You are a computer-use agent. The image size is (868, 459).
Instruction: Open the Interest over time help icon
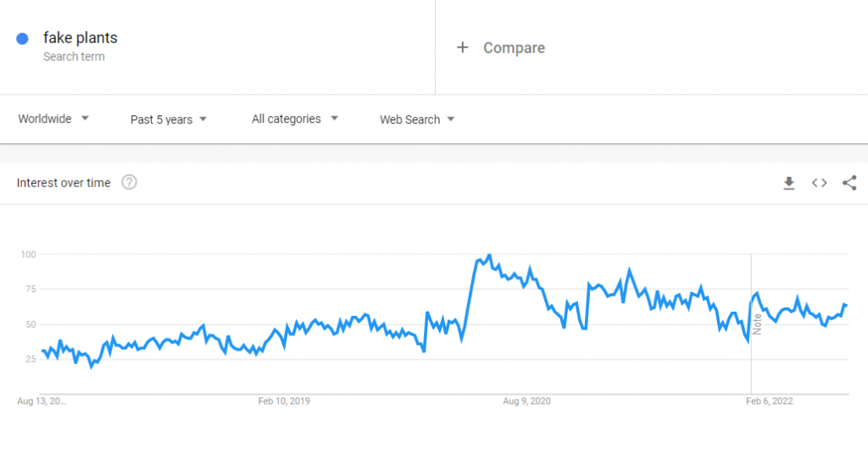point(129,182)
